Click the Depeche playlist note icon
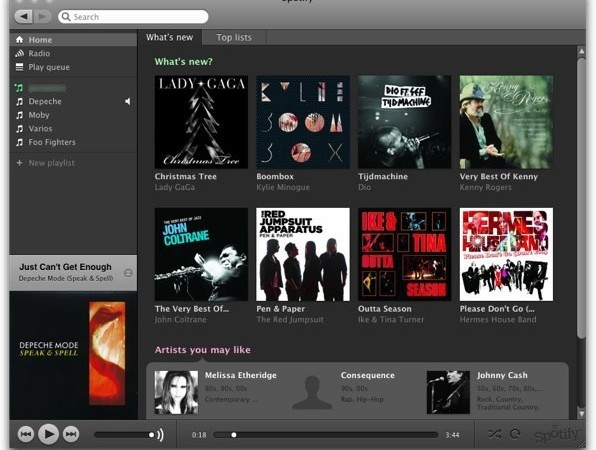 [19, 101]
